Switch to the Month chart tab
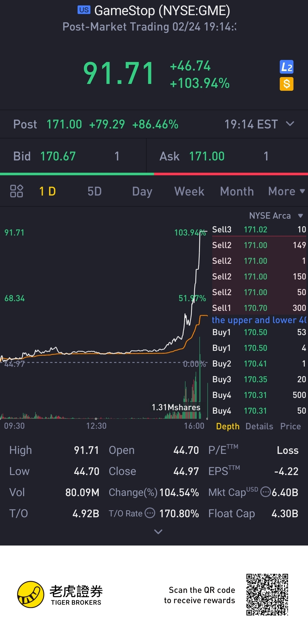This screenshot has width=308, height=644. [x=237, y=191]
